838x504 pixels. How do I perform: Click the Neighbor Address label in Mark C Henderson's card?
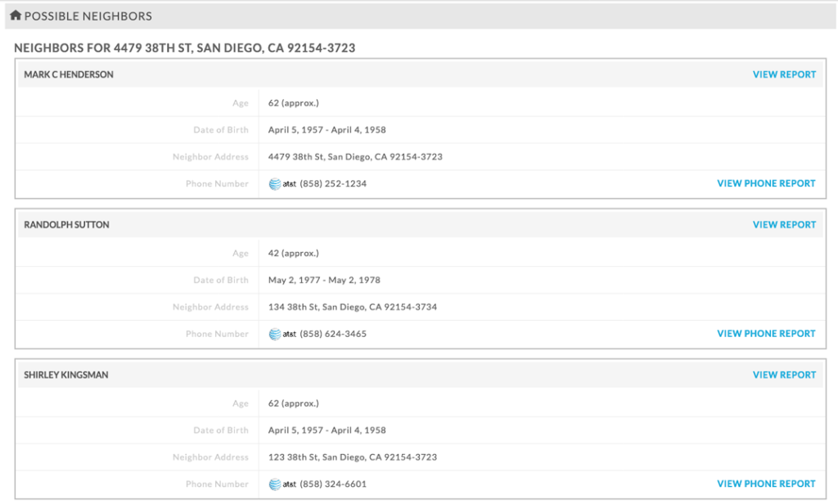[x=210, y=157]
